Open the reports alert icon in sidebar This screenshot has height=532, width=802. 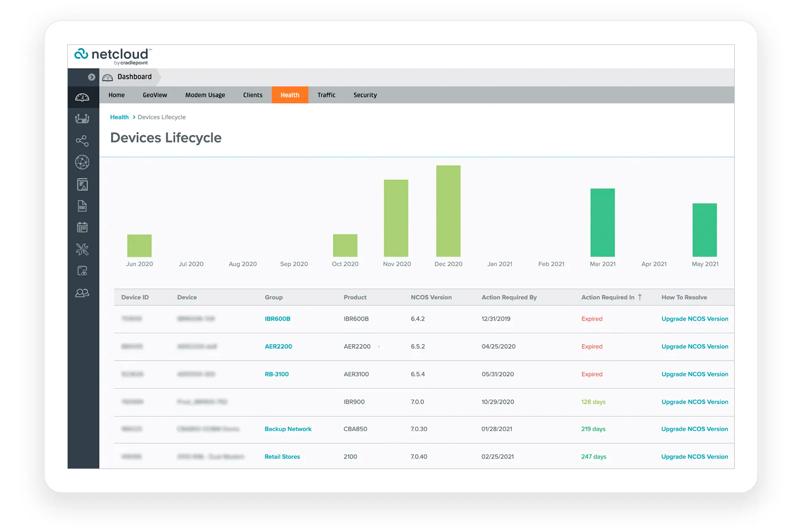click(82, 184)
